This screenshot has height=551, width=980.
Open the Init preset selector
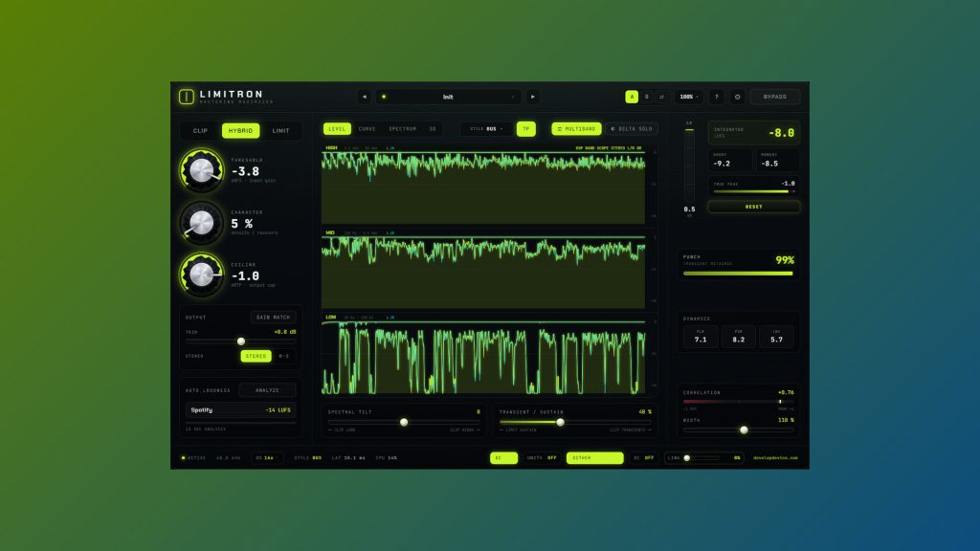pos(448,97)
